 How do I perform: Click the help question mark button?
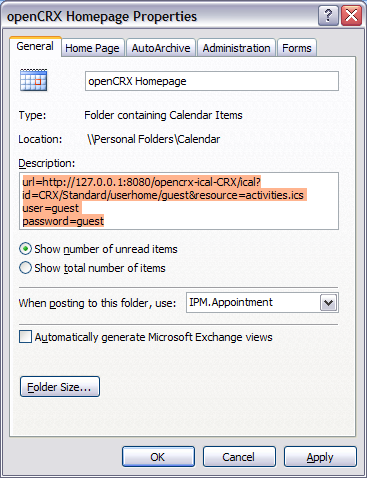328,16
